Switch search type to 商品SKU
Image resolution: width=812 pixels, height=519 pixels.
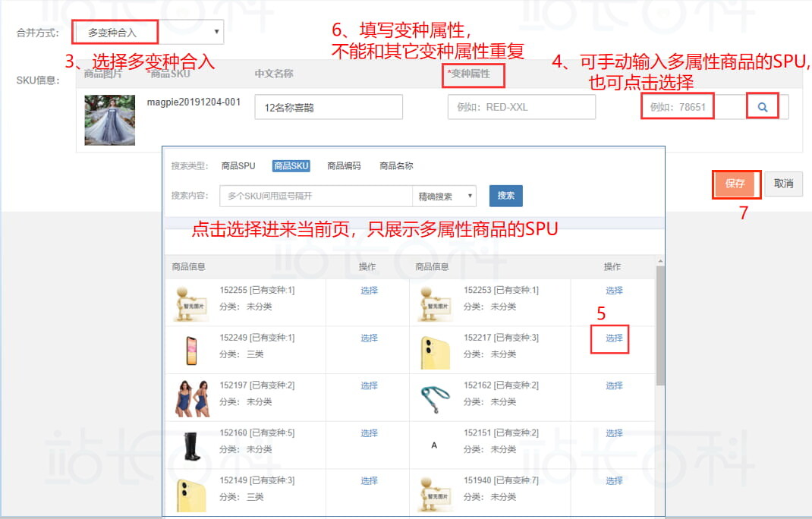click(291, 165)
